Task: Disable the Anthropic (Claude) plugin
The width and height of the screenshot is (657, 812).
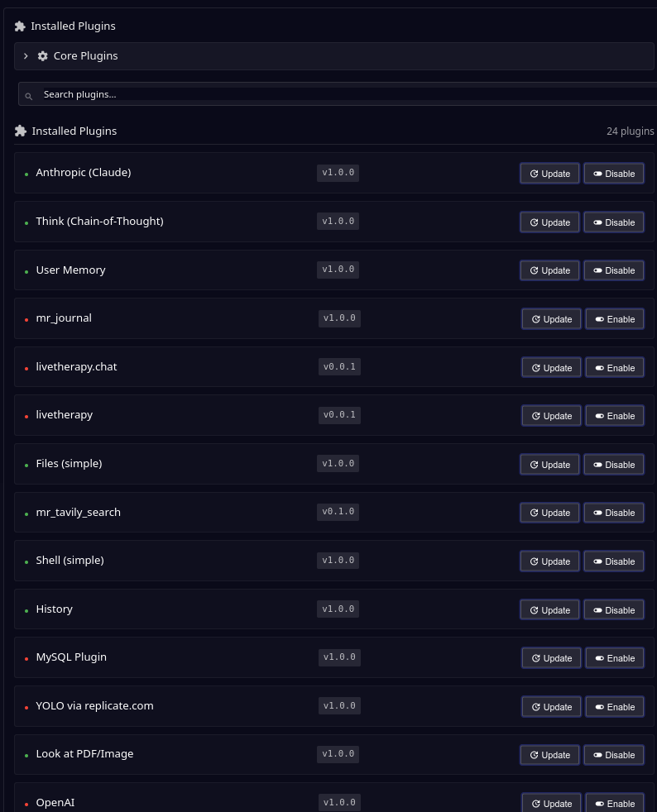Action: coord(614,174)
